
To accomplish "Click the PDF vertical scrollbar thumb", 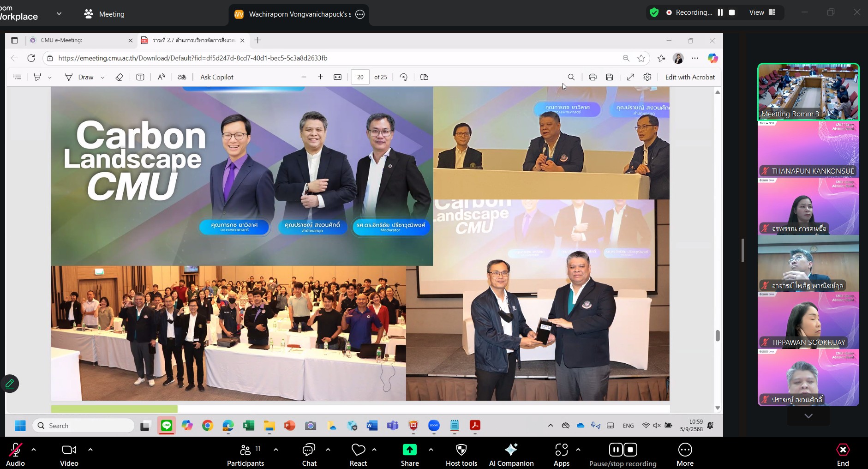I will pos(718,336).
